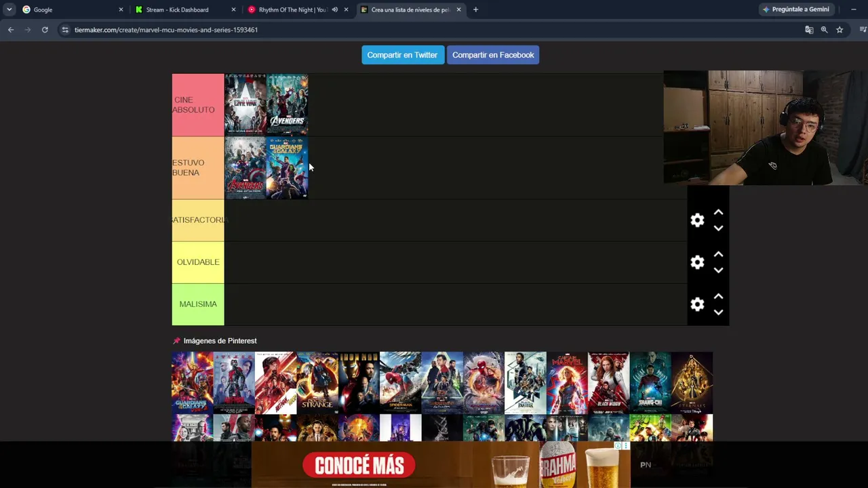Image resolution: width=868 pixels, height=488 pixels.
Task: Click the translate page icon
Action: (809, 30)
